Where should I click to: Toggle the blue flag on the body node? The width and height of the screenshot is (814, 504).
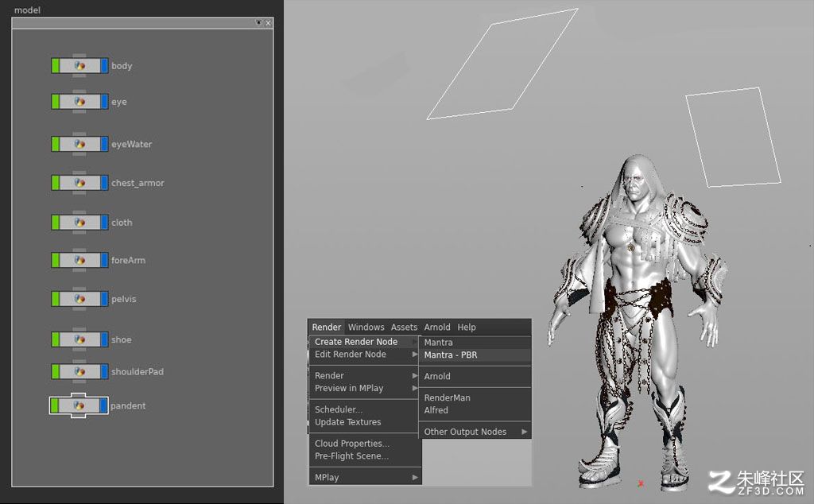(104, 66)
